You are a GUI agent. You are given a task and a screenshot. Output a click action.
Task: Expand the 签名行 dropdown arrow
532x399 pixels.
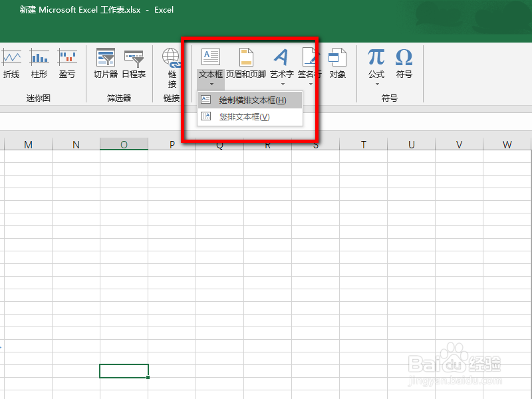(311, 84)
